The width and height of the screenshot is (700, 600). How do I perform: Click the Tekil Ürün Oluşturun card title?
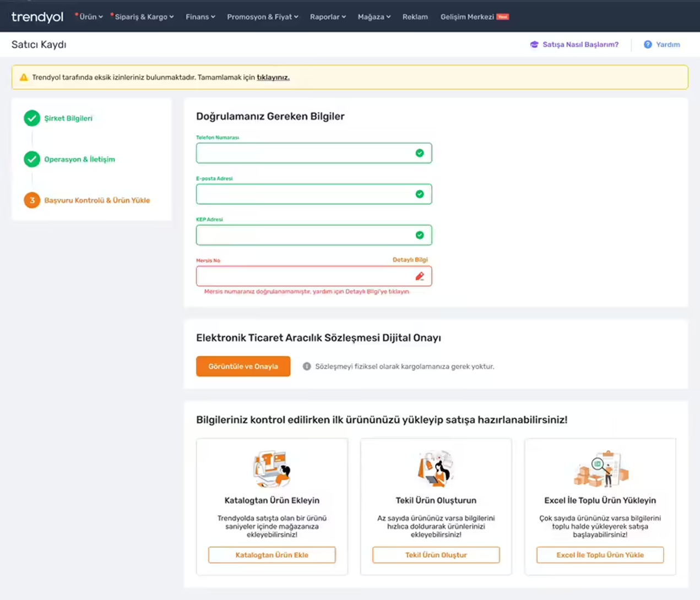coord(436,500)
